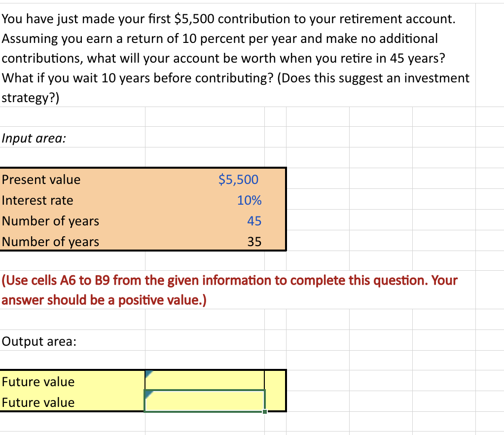Click the 'Interest rate' label cell
504x435 pixels.
[x=72, y=200]
